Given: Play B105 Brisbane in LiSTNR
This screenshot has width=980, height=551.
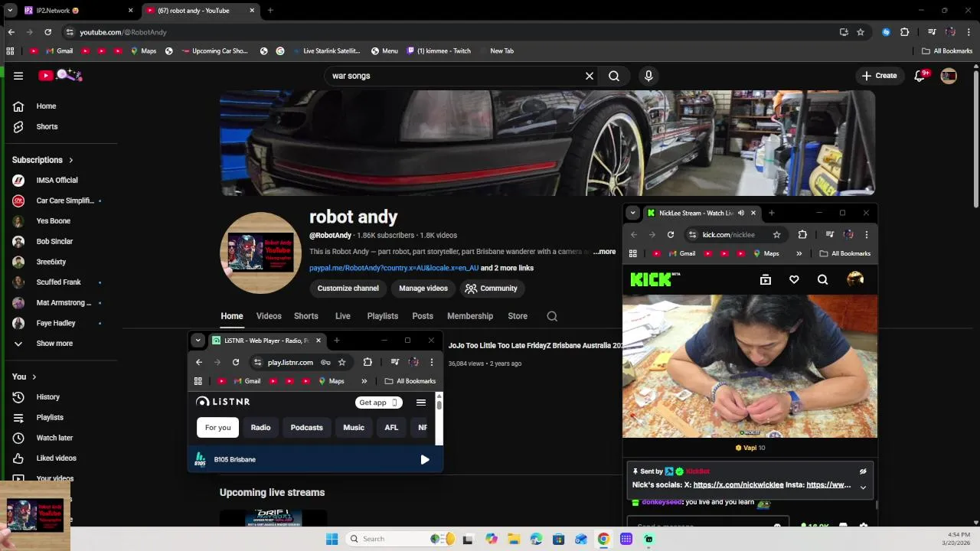Looking at the screenshot, I should point(425,460).
